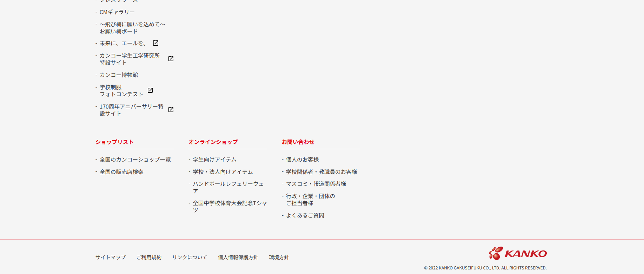The height and width of the screenshot is (274, 644).
Task: Select 個人情報保護方針 in footer
Action: (238, 257)
